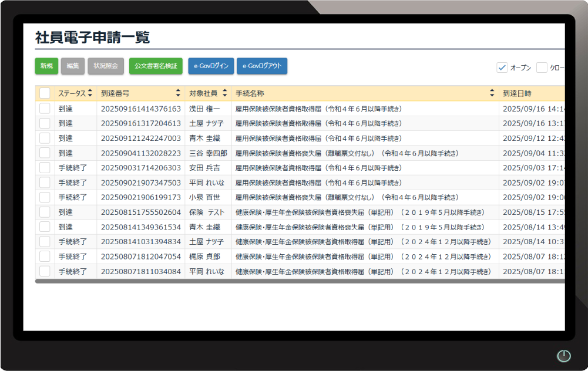Toggle the オープン checkbox
Screen dimensions: 588x371
coord(502,68)
